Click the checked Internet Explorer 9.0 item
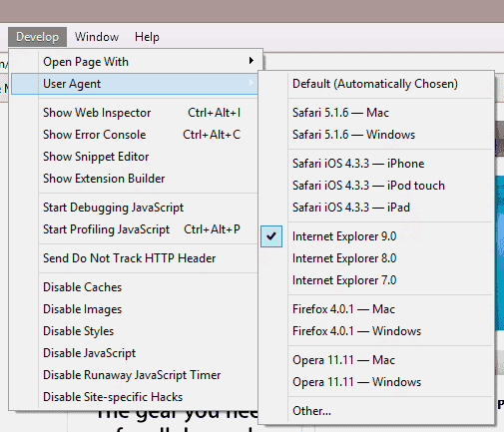504x432 pixels. 376,236
